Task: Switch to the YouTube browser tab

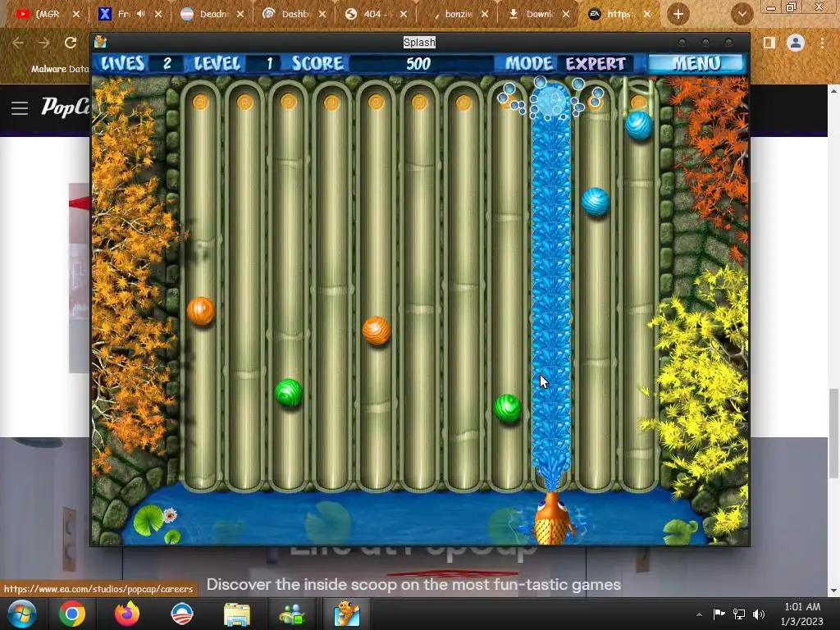Action: 47,14
